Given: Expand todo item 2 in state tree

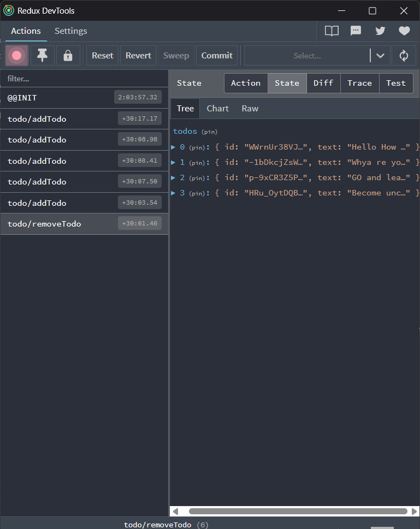Looking at the screenshot, I should 173,178.
